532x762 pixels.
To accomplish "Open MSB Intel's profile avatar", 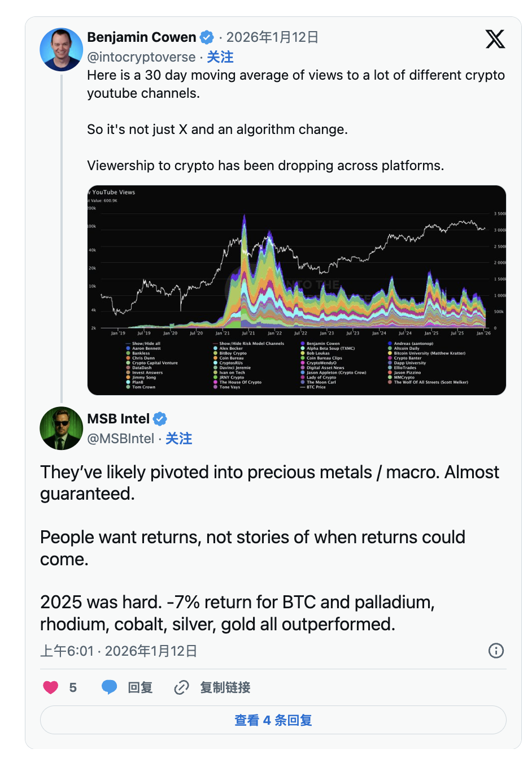I will [x=61, y=428].
